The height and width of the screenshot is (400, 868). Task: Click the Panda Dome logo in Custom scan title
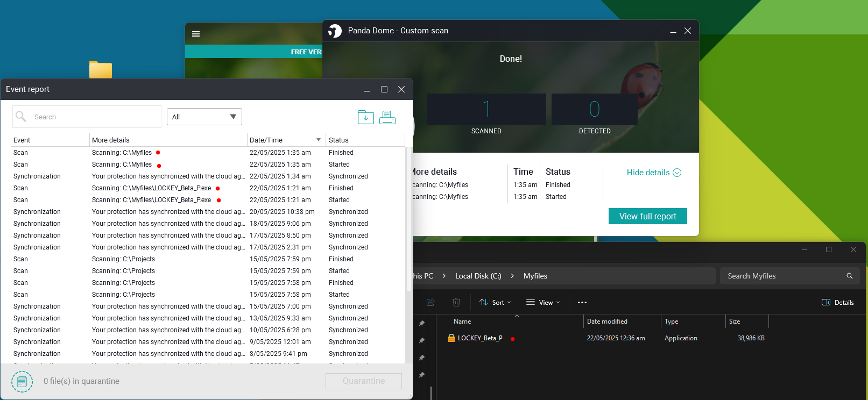click(x=335, y=31)
